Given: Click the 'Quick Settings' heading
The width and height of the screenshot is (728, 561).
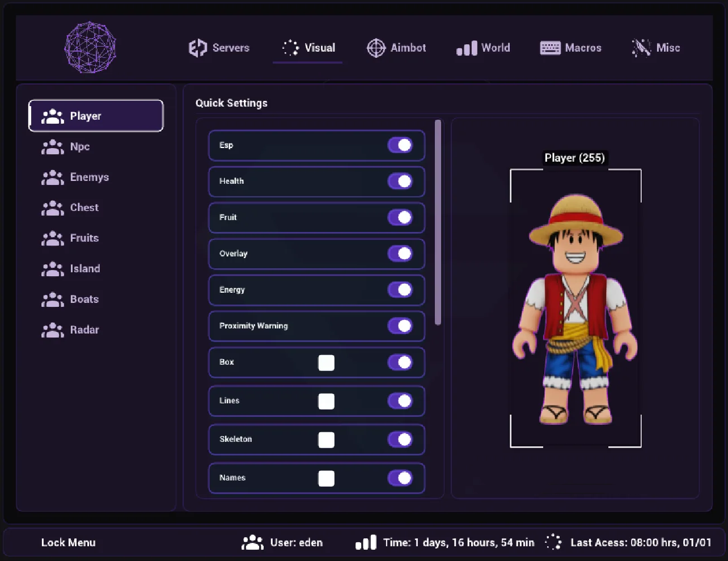Looking at the screenshot, I should coord(231,103).
